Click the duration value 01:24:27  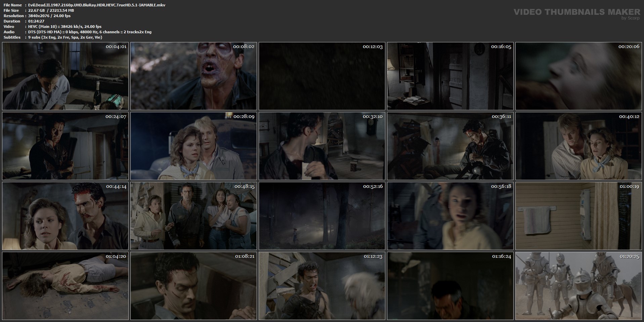[x=36, y=21]
